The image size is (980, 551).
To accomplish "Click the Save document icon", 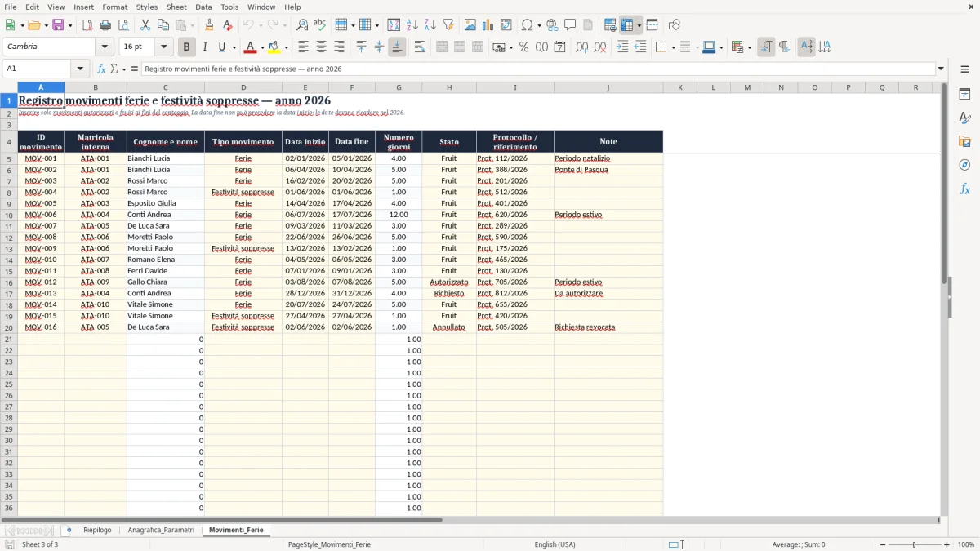I will click(x=58, y=25).
